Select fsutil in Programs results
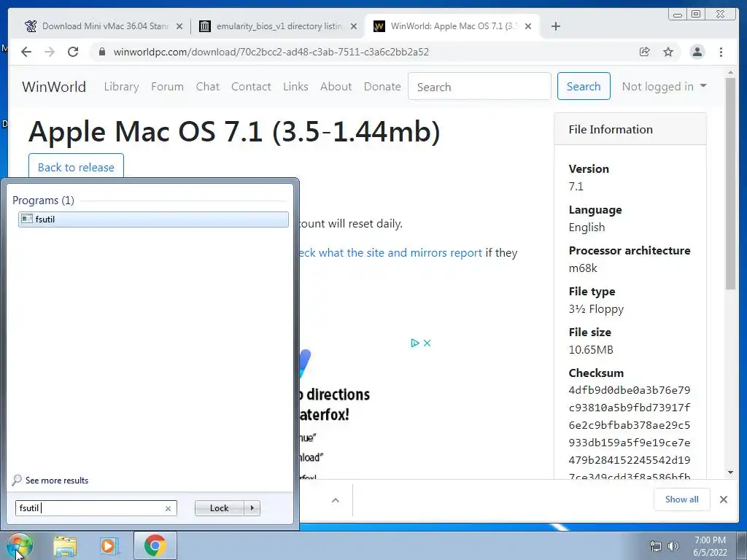Image resolution: width=747 pixels, height=560 pixels. click(x=153, y=219)
